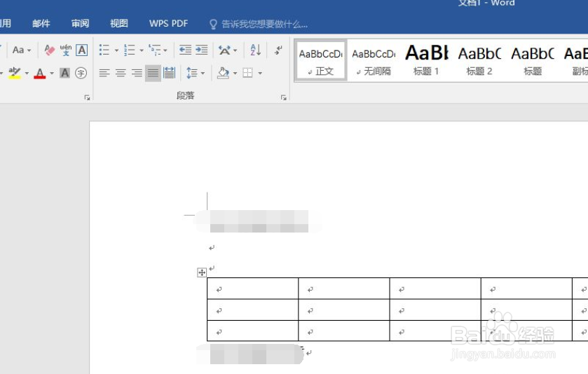Image resolution: width=588 pixels, height=374 pixels.
Task: Apply borders to selection
Action: tap(248, 73)
